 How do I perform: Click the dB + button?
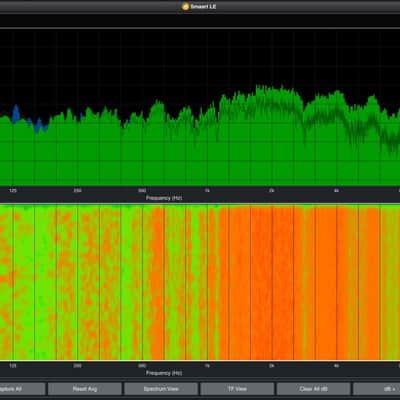377,389
